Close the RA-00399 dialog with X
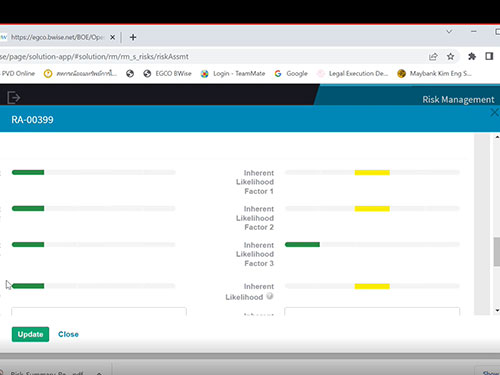The height and width of the screenshot is (375, 500). pyautogui.click(x=495, y=113)
